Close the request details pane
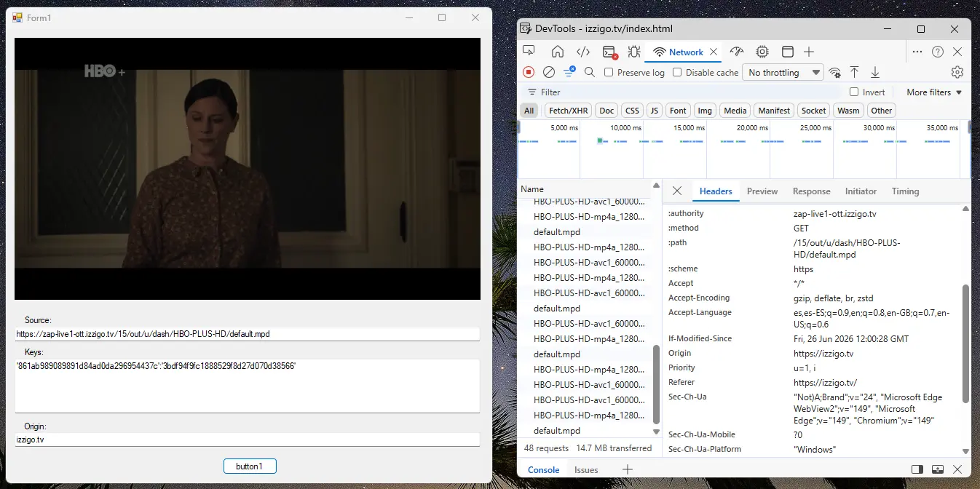 [677, 191]
